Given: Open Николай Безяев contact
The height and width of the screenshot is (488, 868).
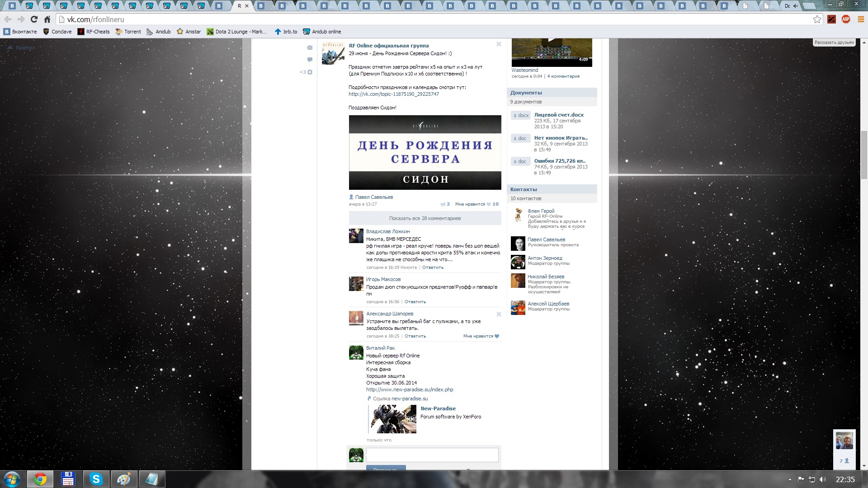Looking at the screenshot, I should coord(546,277).
